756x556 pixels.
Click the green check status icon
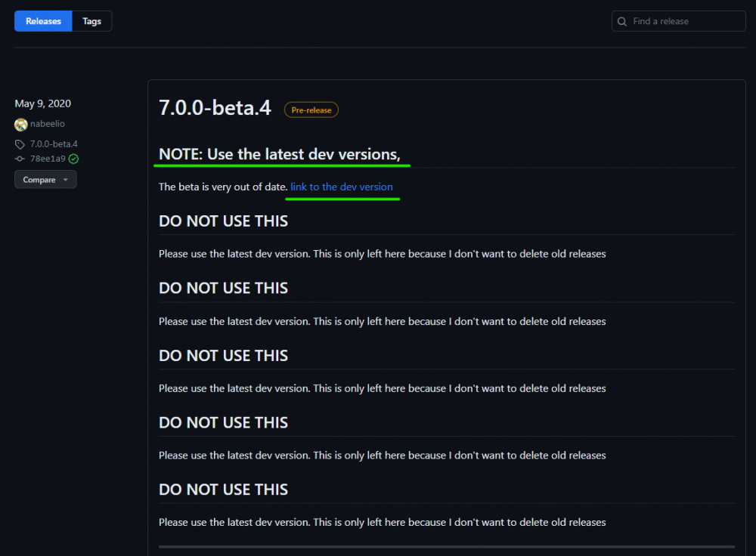click(x=73, y=159)
